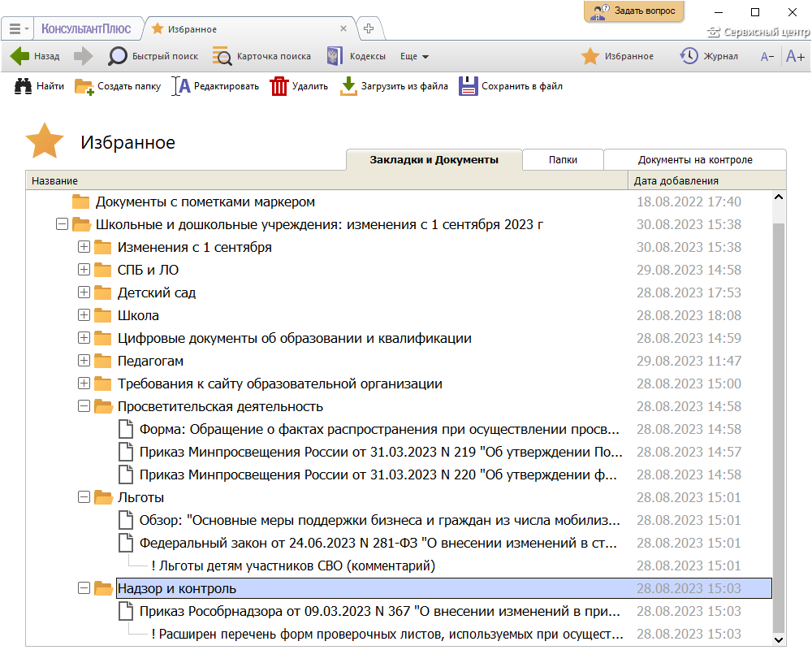The width and height of the screenshot is (812, 650).
Task: Sort by Дата добавления column header
Action: click(x=707, y=181)
